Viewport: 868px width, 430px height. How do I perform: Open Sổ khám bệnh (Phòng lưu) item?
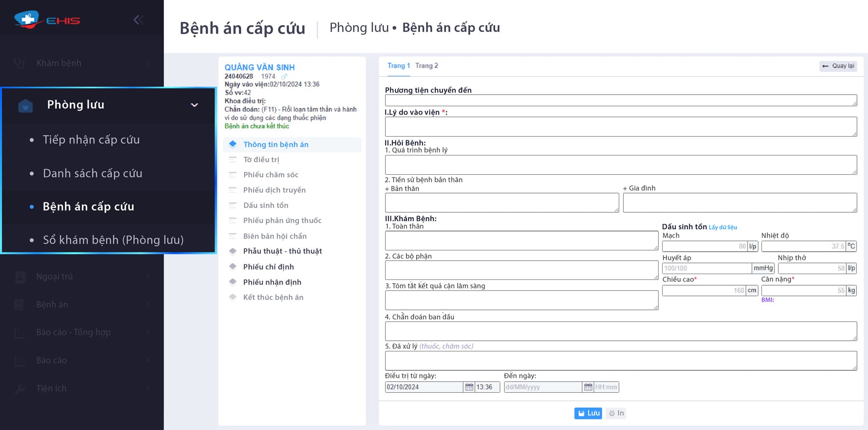[113, 240]
